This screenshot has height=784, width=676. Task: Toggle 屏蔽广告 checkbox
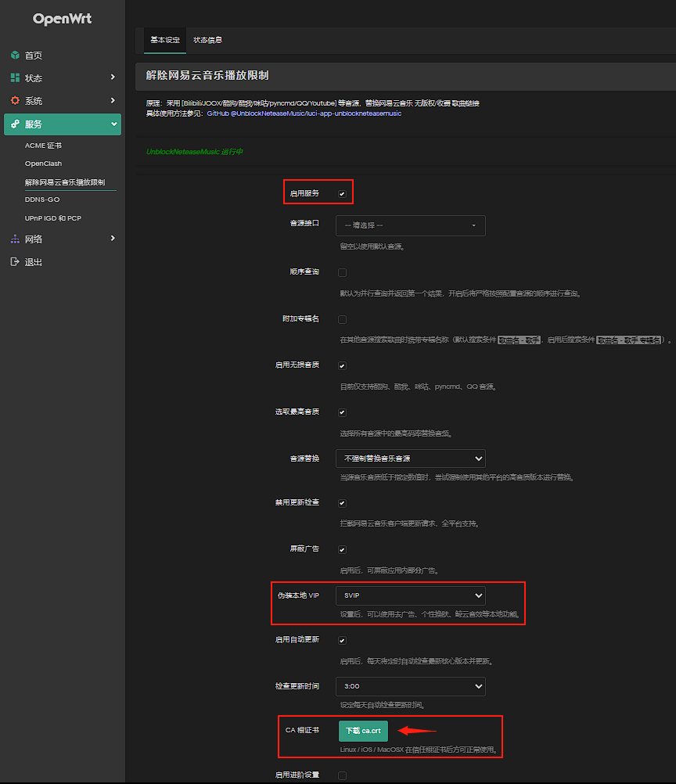[342, 549]
